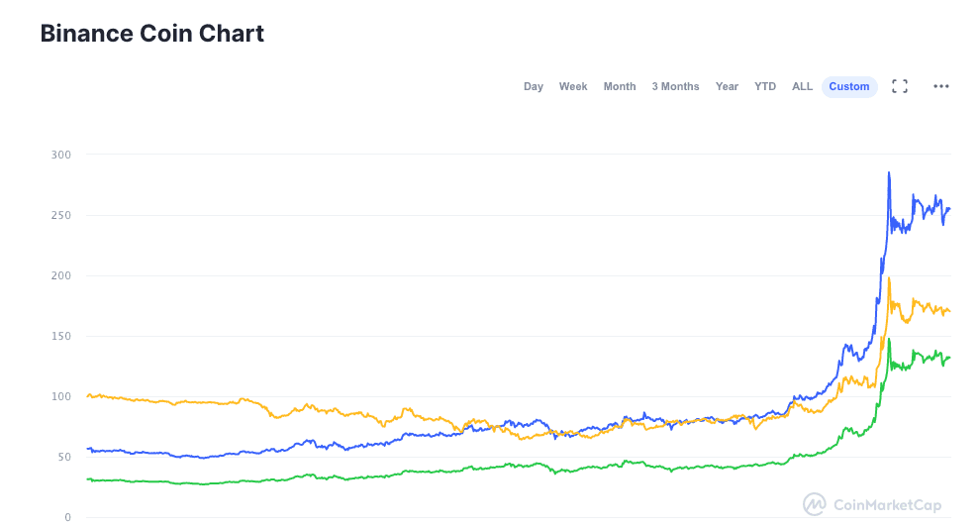The height and width of the screenshot is (529, 980).
Task: Switch chart to YTD range
Action: pyautogui.click(x=765, y=86)
